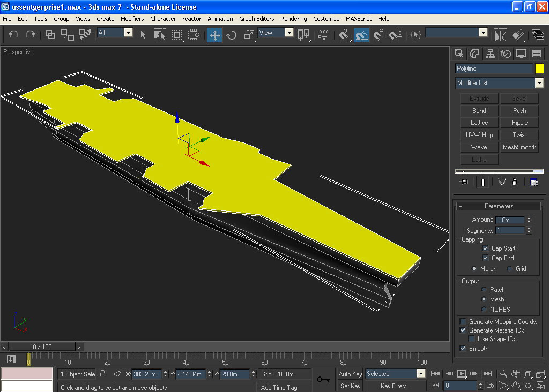Click the Pin Stack icon
Viewport: 549px width, 392px height.
(x=463, y=182)
